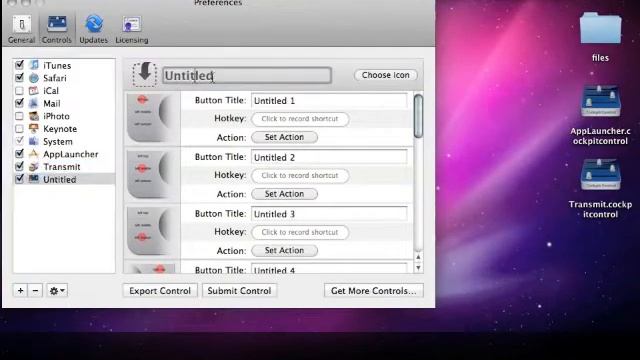
Task: Switch to the Controls tab
Action: [57, 29]
